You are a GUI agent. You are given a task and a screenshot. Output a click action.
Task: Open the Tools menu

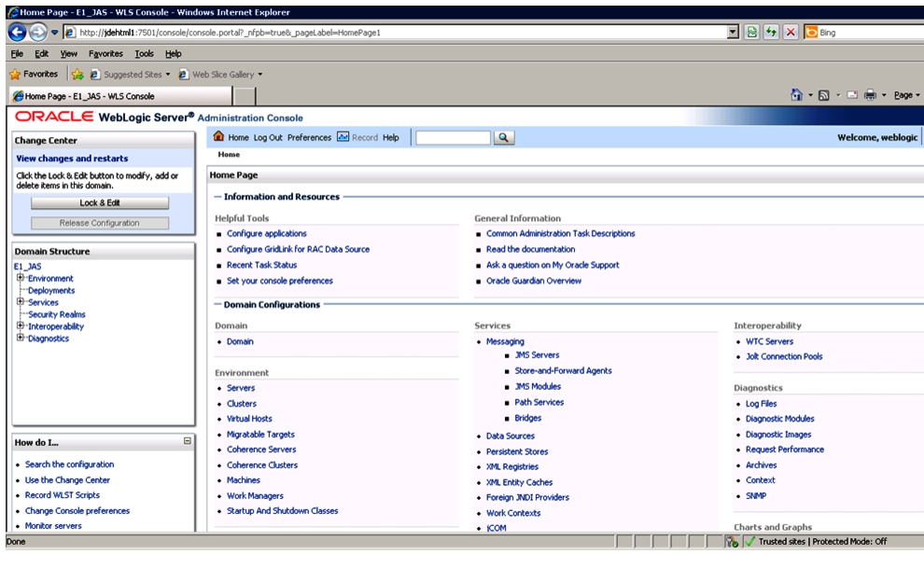point(144,53)
